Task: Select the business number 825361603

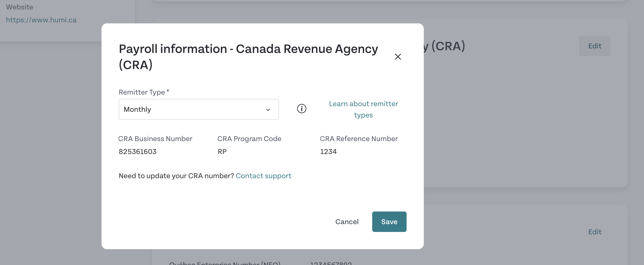Action: point(138,152)
